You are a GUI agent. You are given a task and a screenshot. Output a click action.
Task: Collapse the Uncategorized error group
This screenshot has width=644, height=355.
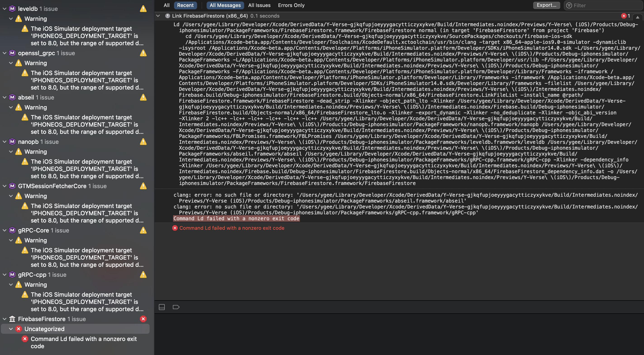pos(11,329)
